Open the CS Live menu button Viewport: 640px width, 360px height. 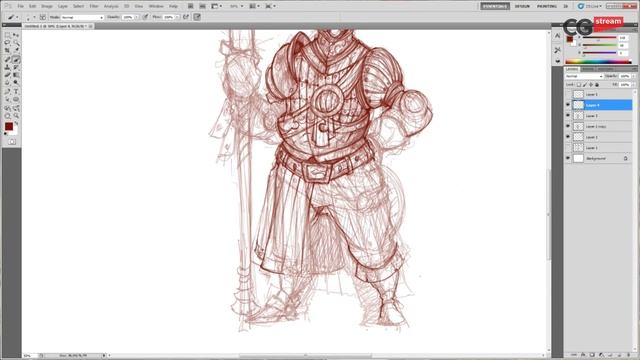[589, 6]
